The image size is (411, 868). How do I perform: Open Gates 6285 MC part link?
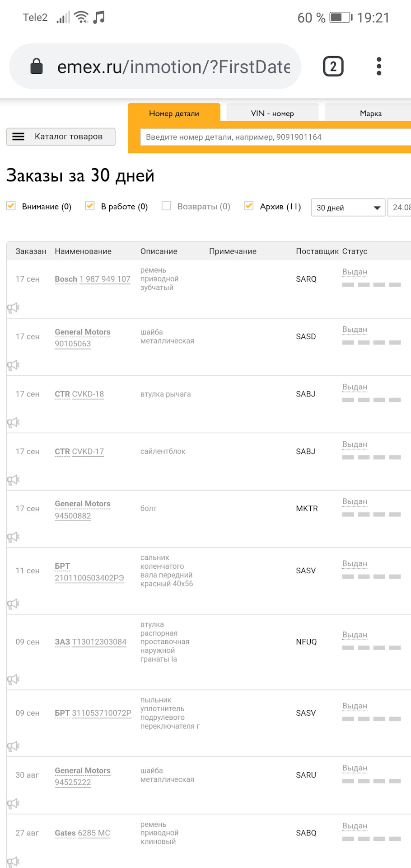click(83, 833)
